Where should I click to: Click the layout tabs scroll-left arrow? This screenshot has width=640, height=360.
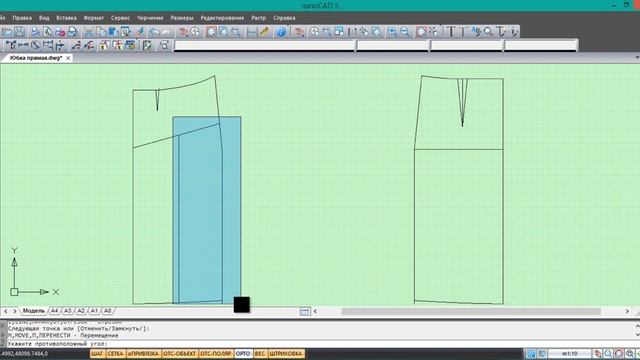[6, 311]
